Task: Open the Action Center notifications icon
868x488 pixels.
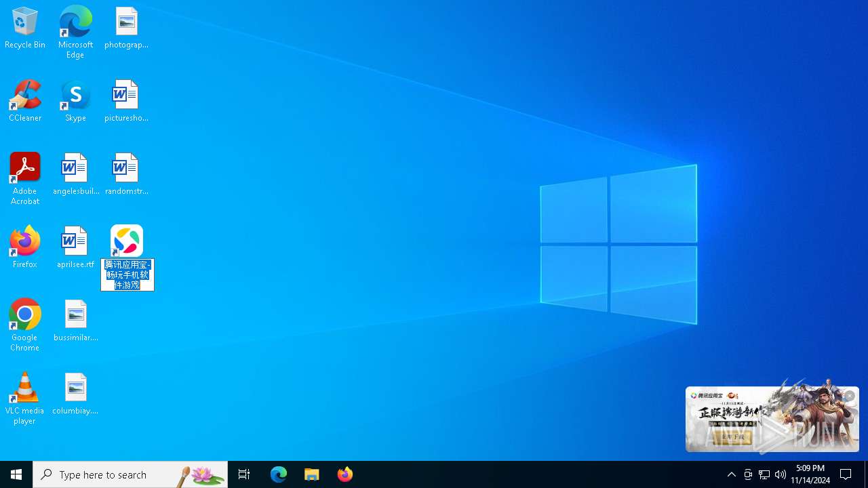Action: [846, 474]
